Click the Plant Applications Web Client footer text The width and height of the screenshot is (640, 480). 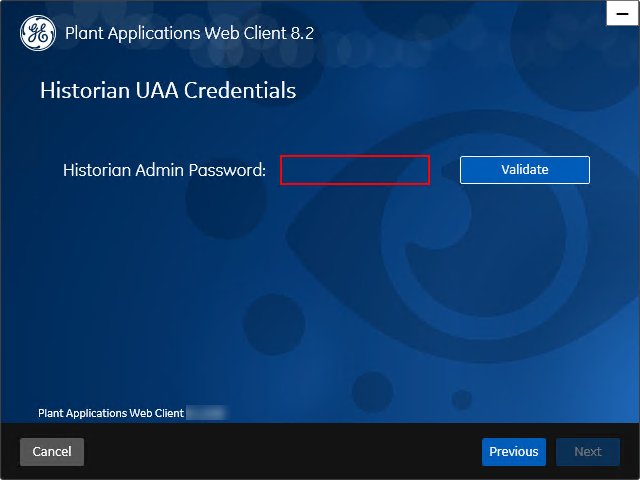coord(111,413)
